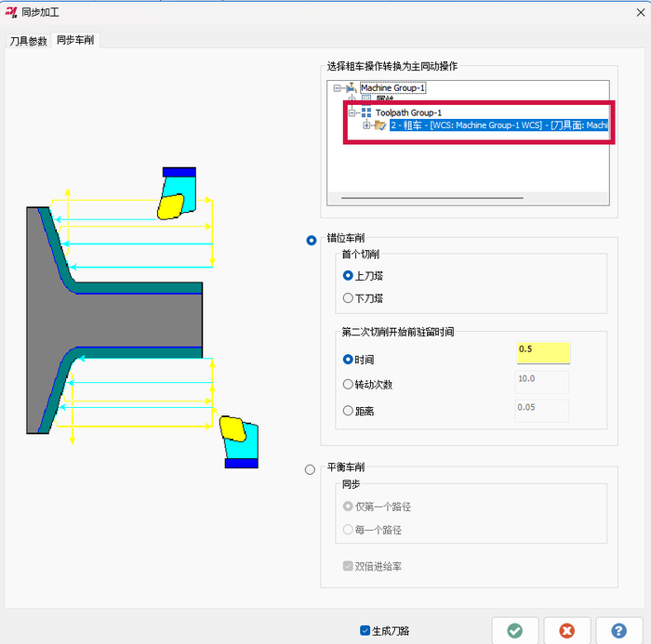Collapse the Machine Group-1 tree node
This screenshot has width=651, height=644.
pos(338,88)
